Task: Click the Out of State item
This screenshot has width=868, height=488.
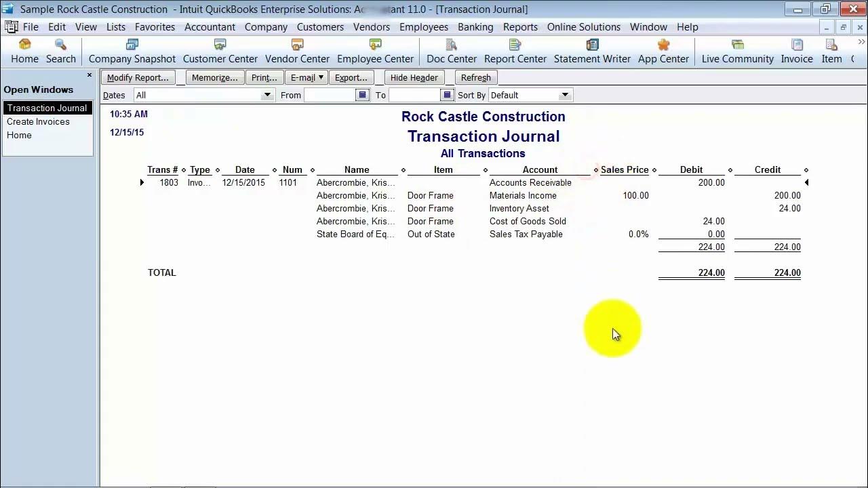Action: [431, 234]
